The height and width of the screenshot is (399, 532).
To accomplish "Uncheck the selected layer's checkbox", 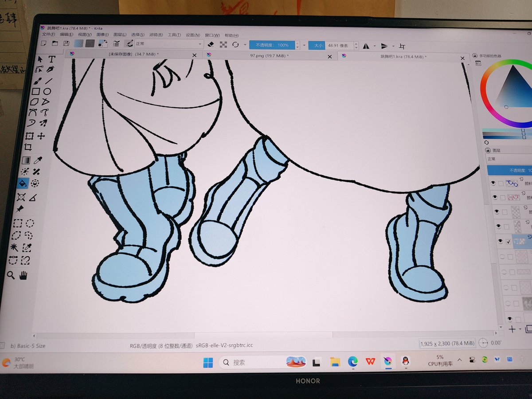I will (508, 241).
